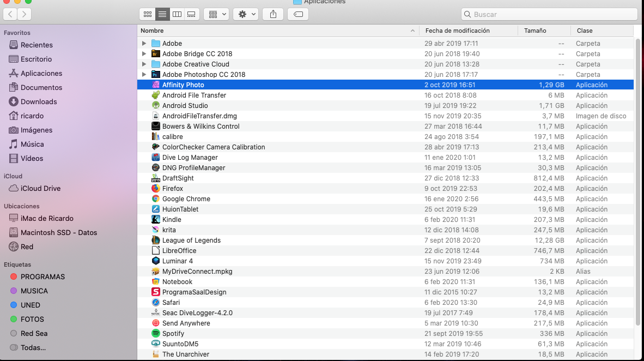This screenshot has width=644, height=361.
Task: Open the group-by arrangement dropdown
Action: point(216,14)
